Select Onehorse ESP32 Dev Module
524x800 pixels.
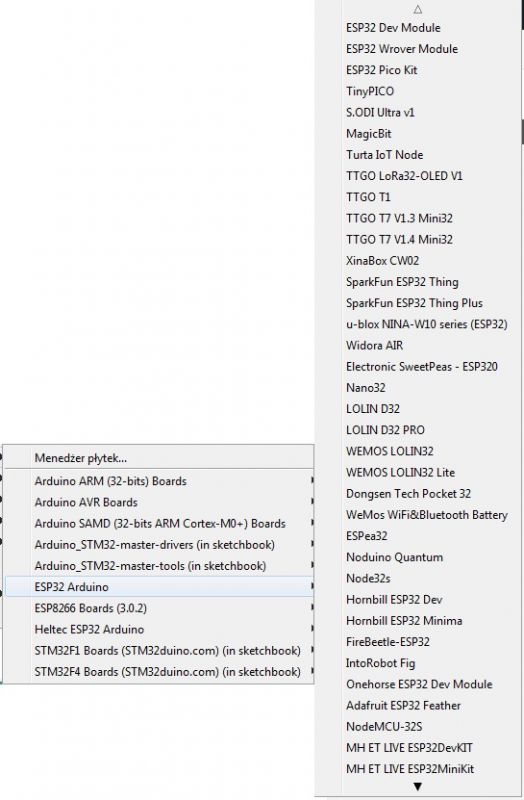[x=418, y=684]
